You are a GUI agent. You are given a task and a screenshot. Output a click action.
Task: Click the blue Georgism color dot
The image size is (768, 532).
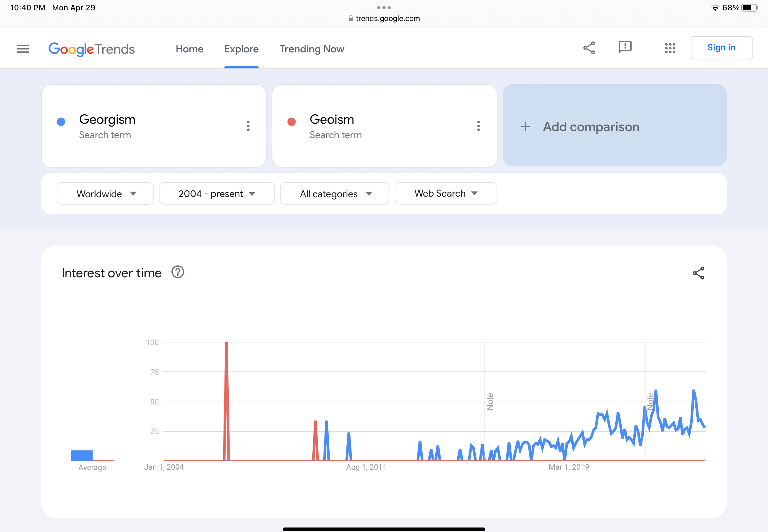click(x=61, y=122)
